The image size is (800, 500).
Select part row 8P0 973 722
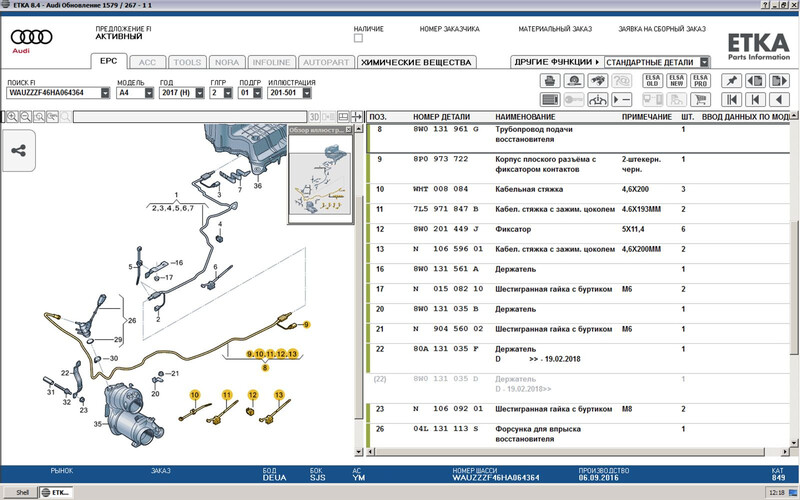pyautogui.click(x=579, y=168)
